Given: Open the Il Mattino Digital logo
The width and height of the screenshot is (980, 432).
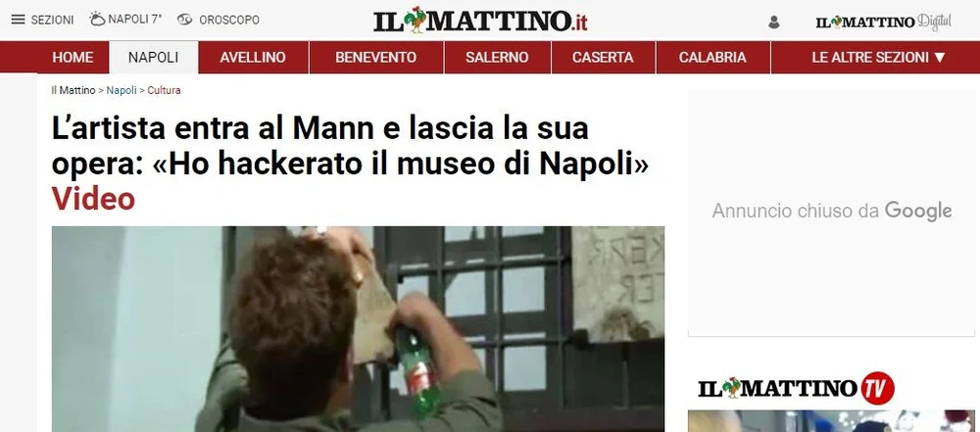Looking at the screenshot, I should tap(883, 22).
